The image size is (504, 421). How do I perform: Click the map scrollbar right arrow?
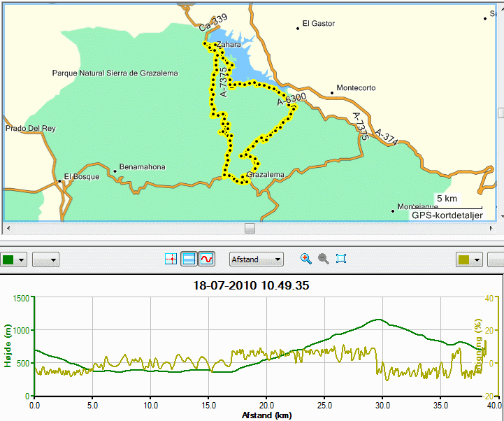tap(491, 229)
